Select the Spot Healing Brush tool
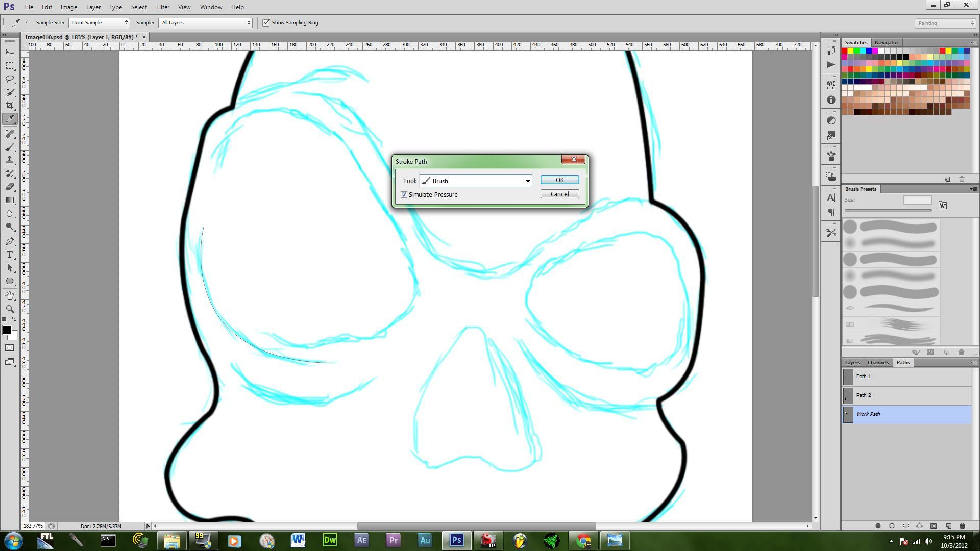The image size is (980, 551). click(10, 134)
